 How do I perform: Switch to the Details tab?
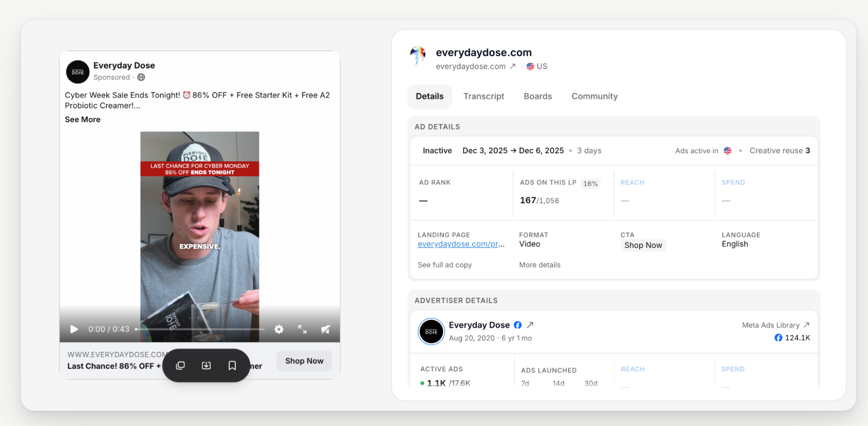[430, 96]
